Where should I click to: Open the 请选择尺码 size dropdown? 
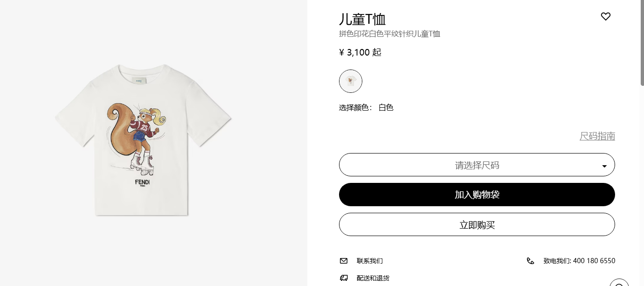(x=477, y=165)
